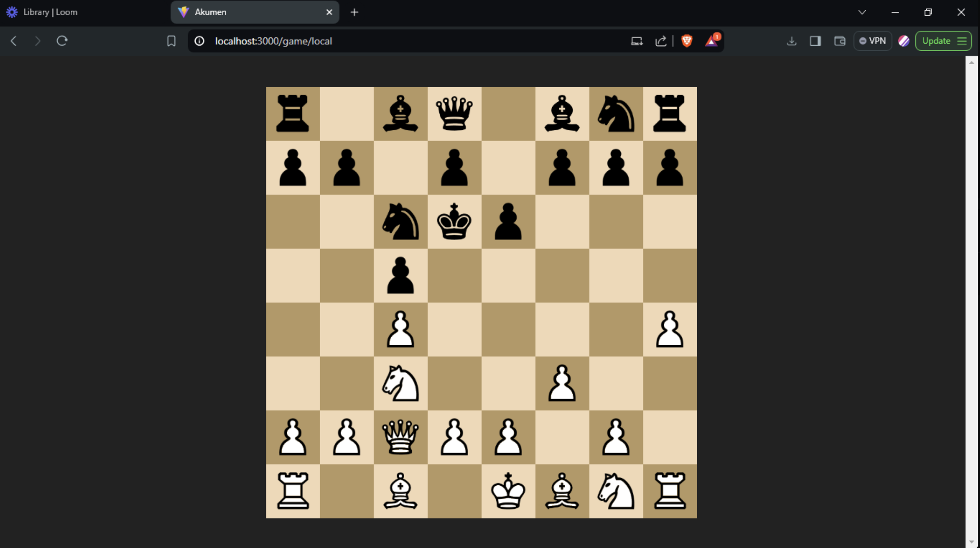Image resolution: width=980 pixels, height=548 pixels.
Task: Select the white queen piece
Action: 400,437
